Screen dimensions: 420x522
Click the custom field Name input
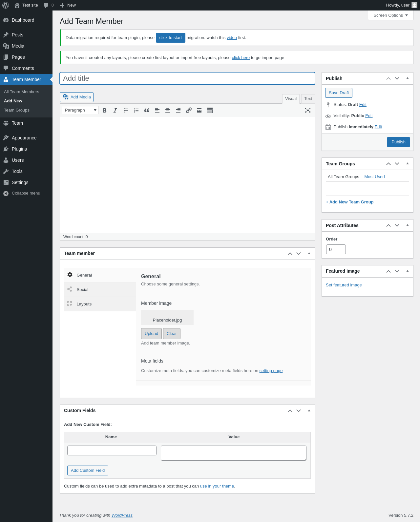112,450
